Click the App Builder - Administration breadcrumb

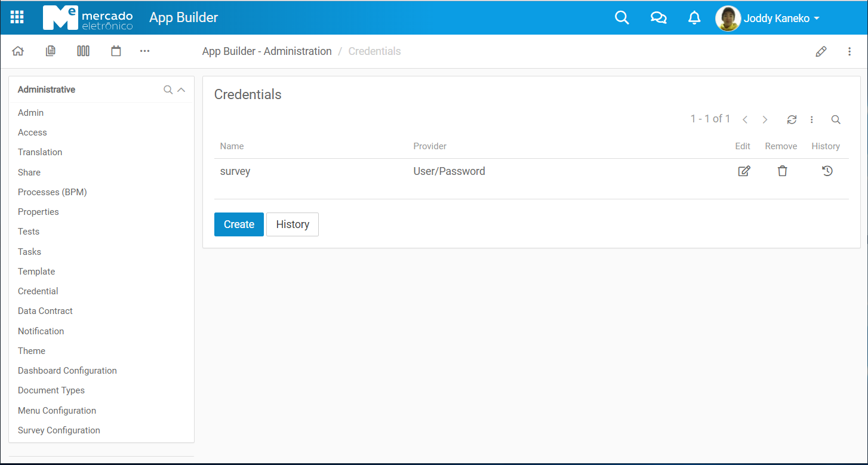coord(267,51)
